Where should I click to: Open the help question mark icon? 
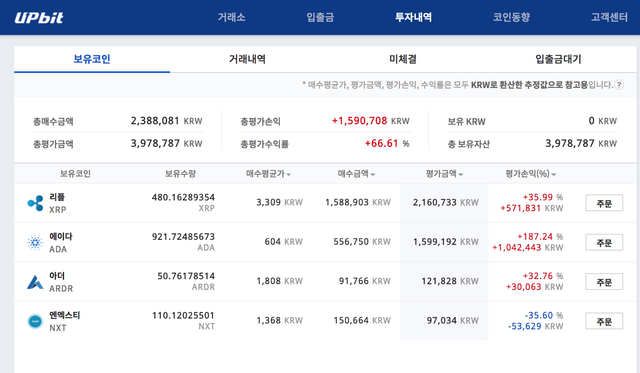pyautogui.click(x=619, y=85)
